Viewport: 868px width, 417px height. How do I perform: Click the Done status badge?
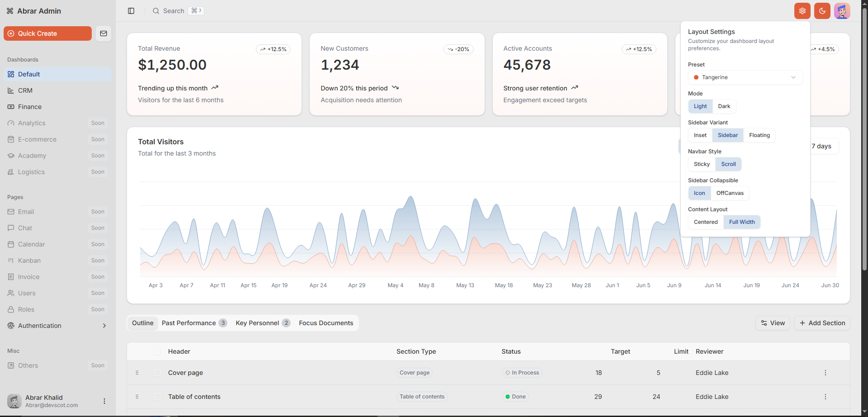(x=515, y=397)
